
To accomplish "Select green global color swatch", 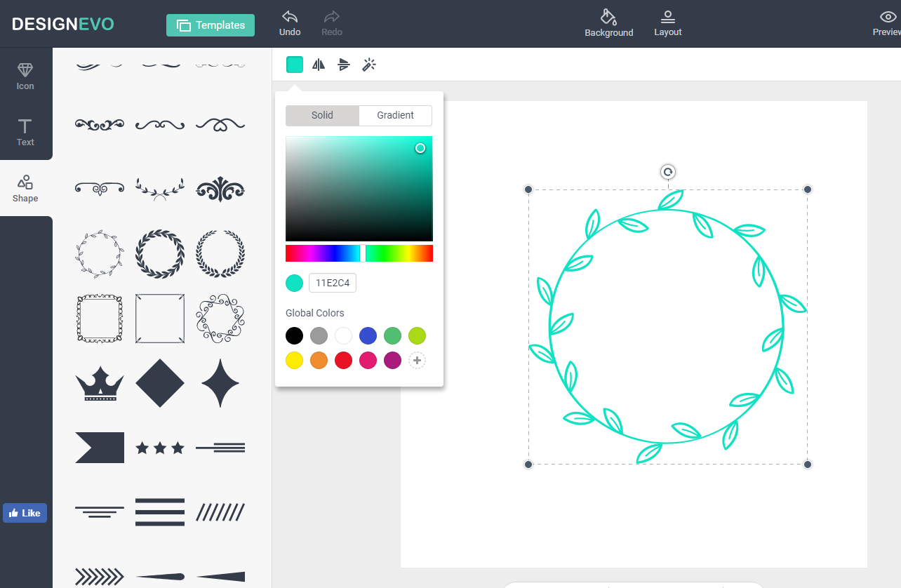I will click(x=393, y=335).
